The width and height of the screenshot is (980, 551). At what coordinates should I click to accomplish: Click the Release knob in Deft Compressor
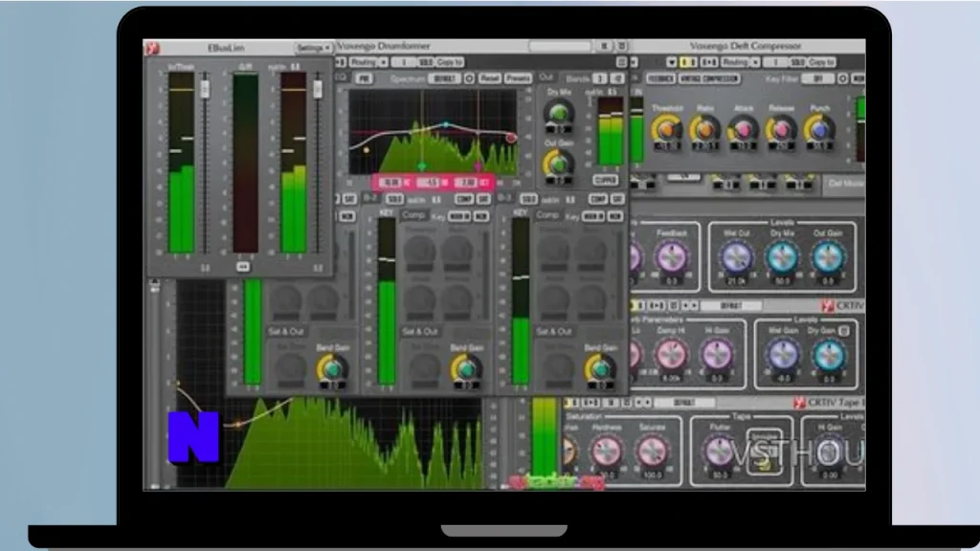coord(781,130)
